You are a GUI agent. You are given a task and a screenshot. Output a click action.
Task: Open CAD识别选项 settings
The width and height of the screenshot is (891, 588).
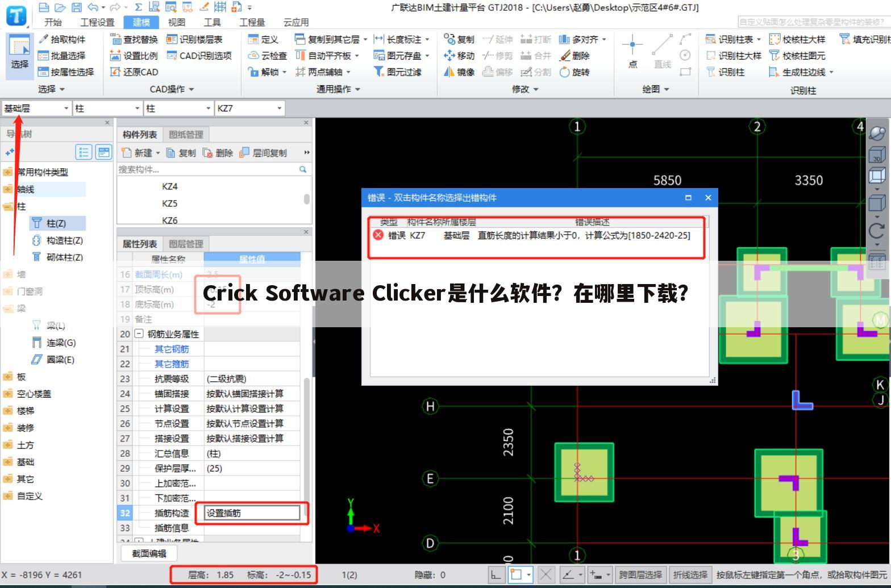coord(199,56)
